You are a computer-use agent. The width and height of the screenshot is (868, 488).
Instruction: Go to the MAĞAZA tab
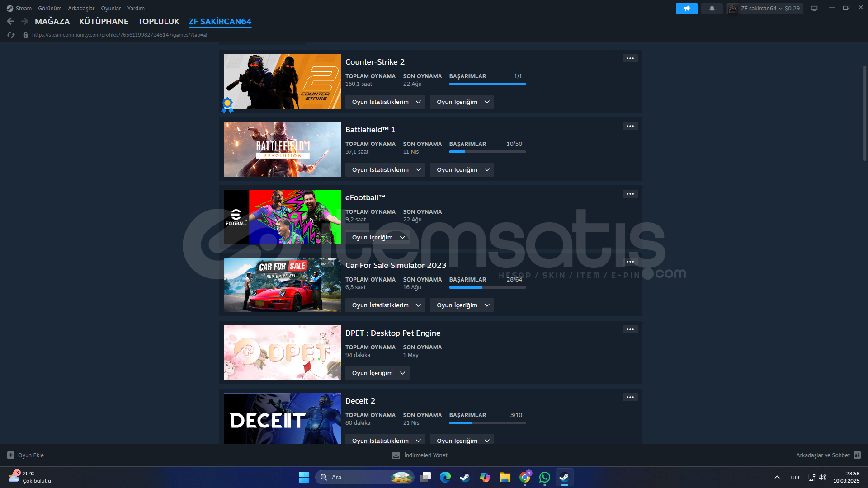[52, 21]
